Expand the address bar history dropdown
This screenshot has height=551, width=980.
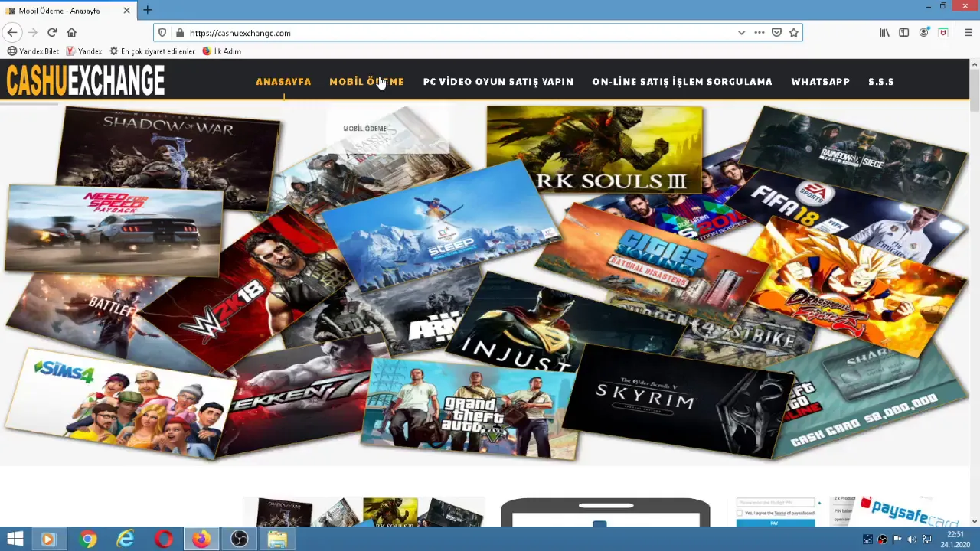(x=741, y=33)
